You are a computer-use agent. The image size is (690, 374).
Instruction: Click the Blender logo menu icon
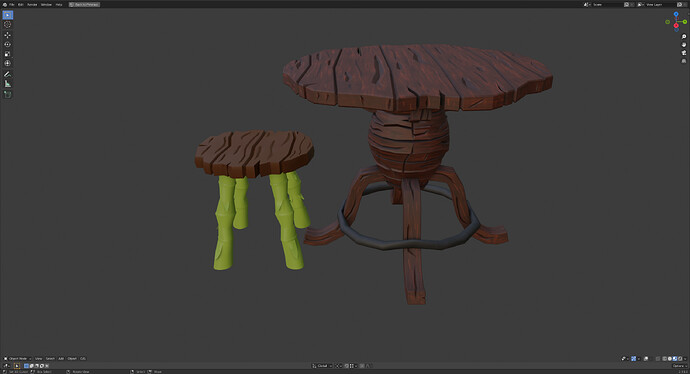5,4
